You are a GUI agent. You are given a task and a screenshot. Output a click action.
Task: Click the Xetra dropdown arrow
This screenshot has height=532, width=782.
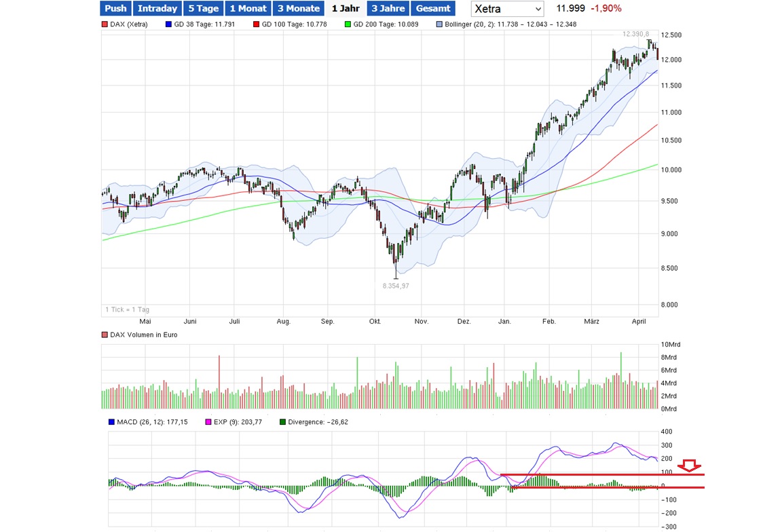tap(537, 9)
